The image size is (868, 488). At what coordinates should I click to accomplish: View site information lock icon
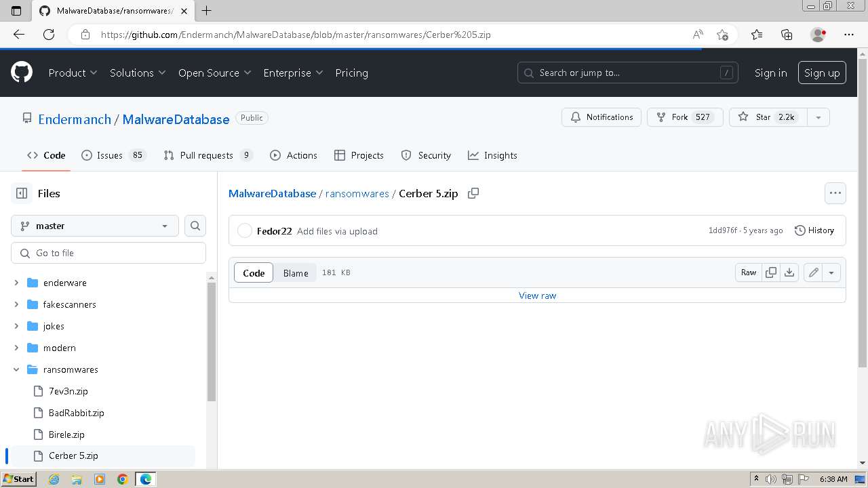(x=85, y=35)
